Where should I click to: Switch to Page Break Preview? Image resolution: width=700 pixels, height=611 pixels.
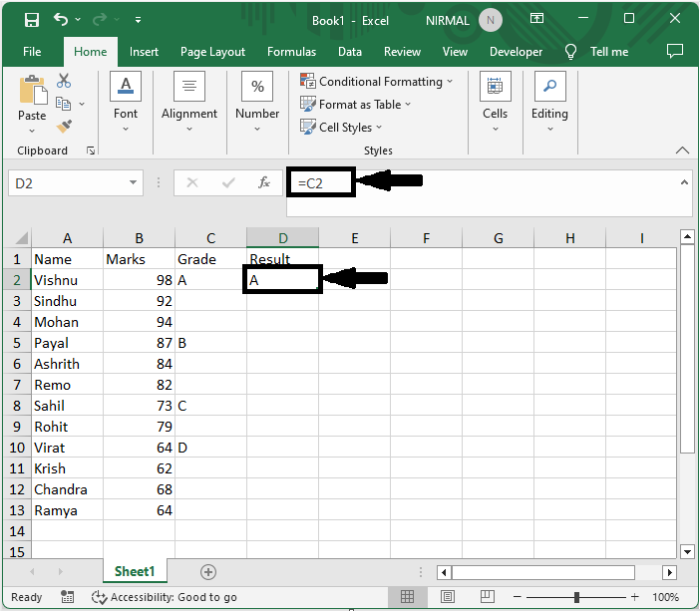tap(487, 597)
